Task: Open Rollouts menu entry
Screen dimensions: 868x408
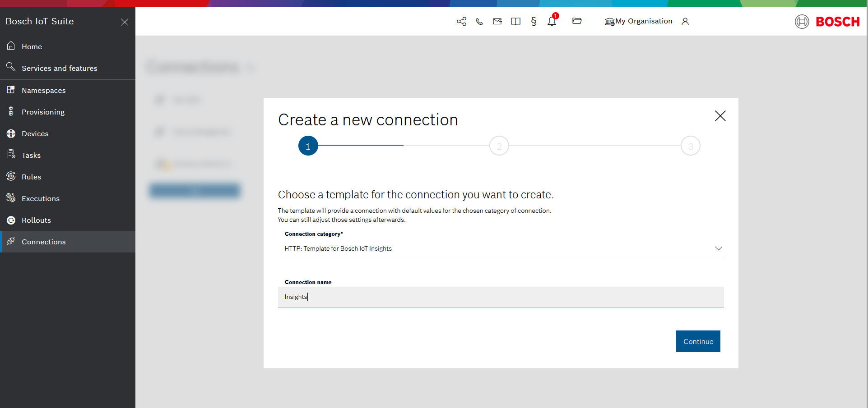Action: click(68, 220)
